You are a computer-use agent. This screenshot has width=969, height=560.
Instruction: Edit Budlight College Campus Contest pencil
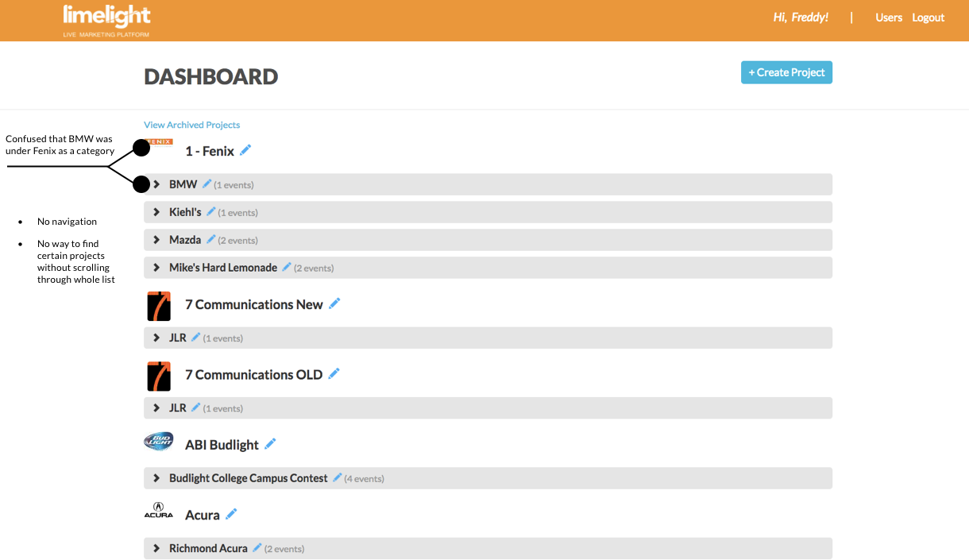pyautogui.click(x=337, y=477)
